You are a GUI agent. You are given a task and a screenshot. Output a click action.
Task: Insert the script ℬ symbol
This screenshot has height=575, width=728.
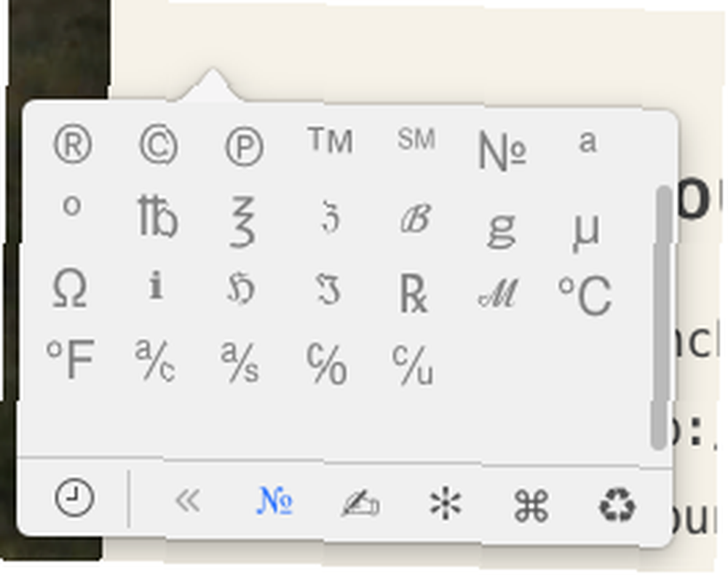tap(416, 218)
